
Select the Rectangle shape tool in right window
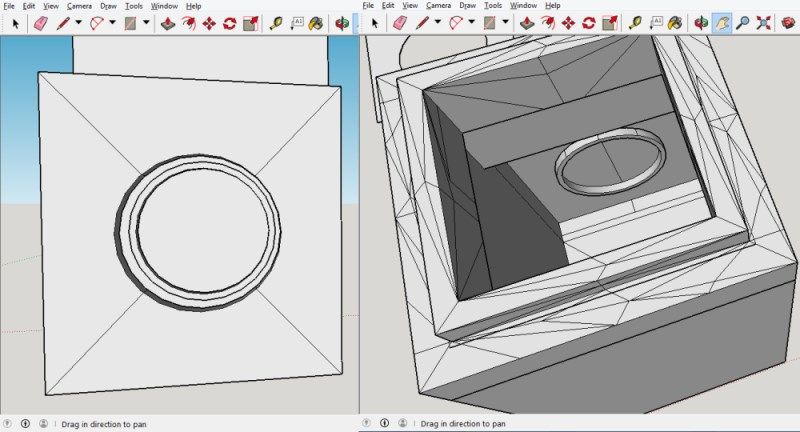tap(490, 23)
